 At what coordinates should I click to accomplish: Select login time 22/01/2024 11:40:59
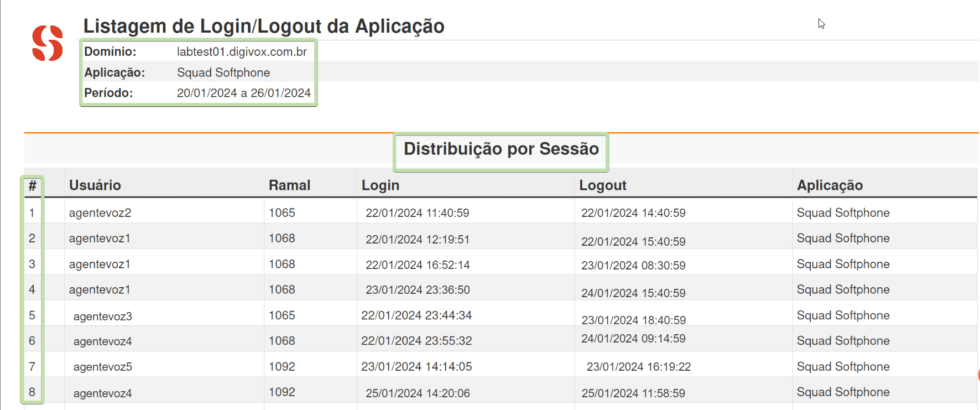coord(418,213)
